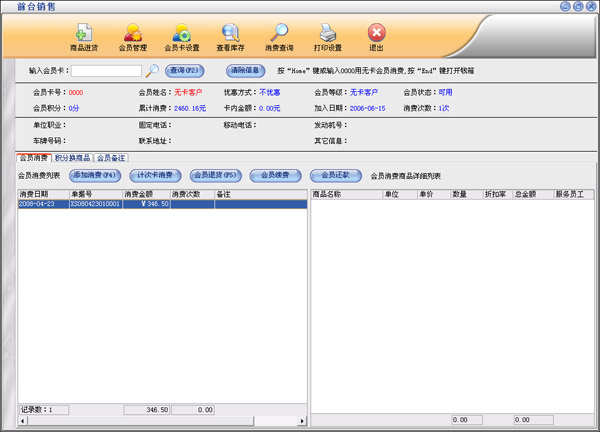Open 商品进货 (goods purchase) toolbar icon
The image size is (600, 432).
[x=84, y=36]
